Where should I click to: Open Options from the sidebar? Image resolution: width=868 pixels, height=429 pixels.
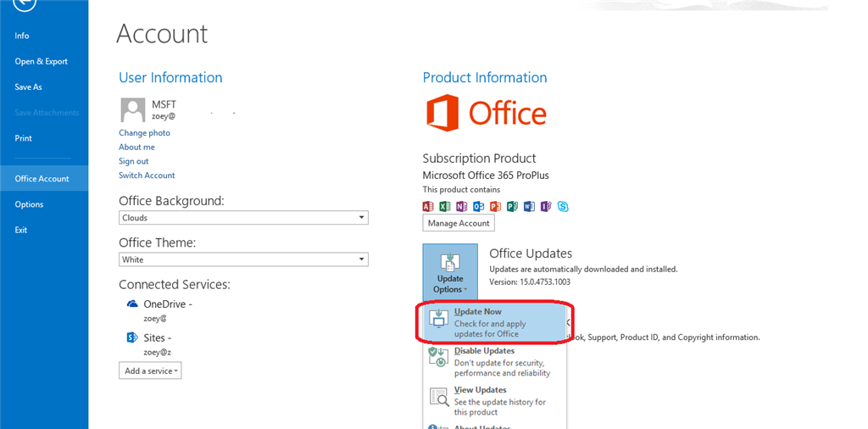coord(44,204)
